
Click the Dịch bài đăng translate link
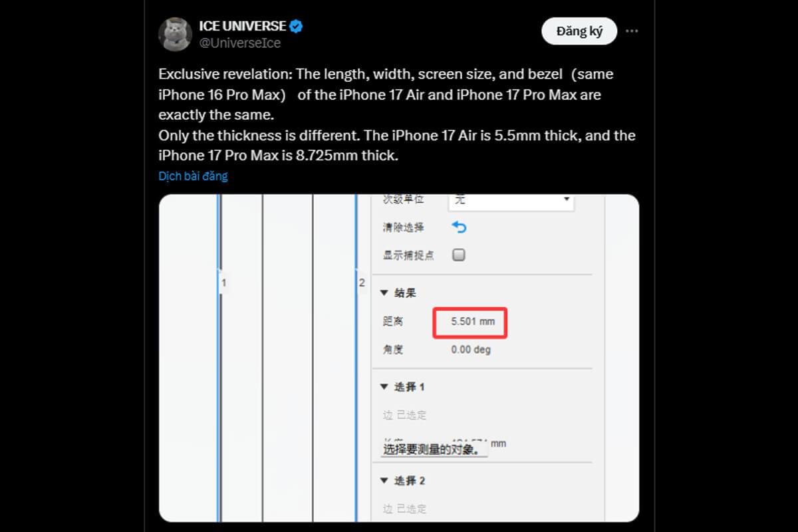pos(193,176)
